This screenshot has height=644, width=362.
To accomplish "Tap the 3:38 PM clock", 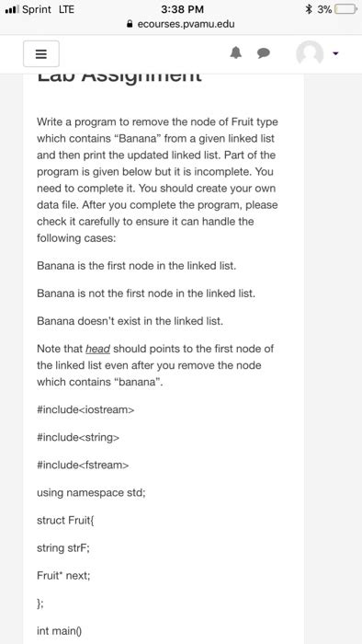I will point(183,9).
